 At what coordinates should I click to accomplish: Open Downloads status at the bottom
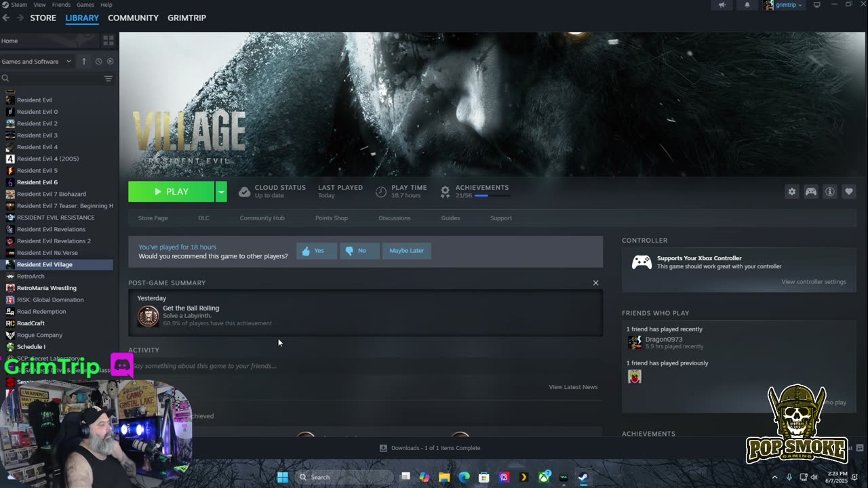[430, 448]
